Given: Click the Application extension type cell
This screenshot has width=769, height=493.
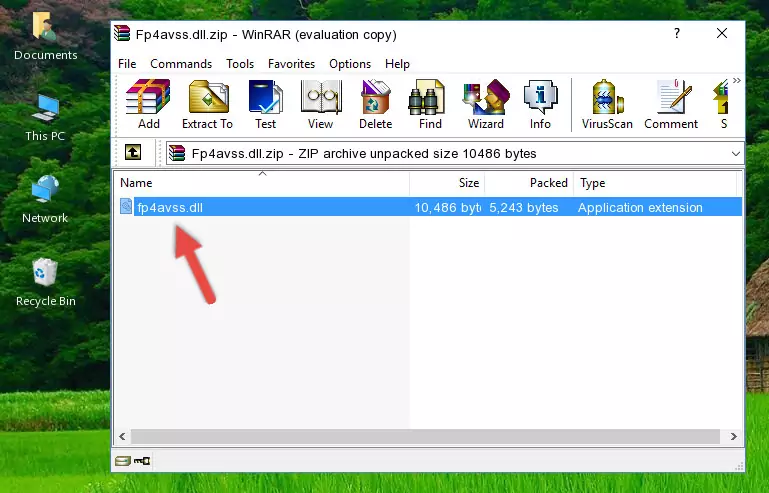Looking at the screenshot, I should click(640, 208).
